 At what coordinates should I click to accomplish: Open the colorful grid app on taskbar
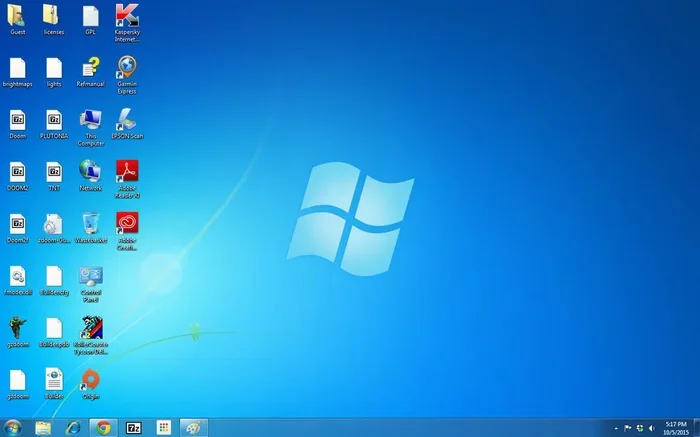click(164, 428)
